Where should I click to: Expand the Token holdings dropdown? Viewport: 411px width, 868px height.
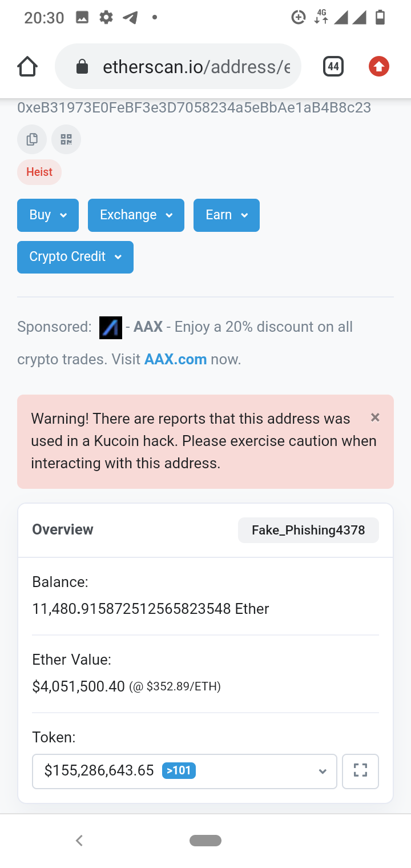click(x=184, y=771)
